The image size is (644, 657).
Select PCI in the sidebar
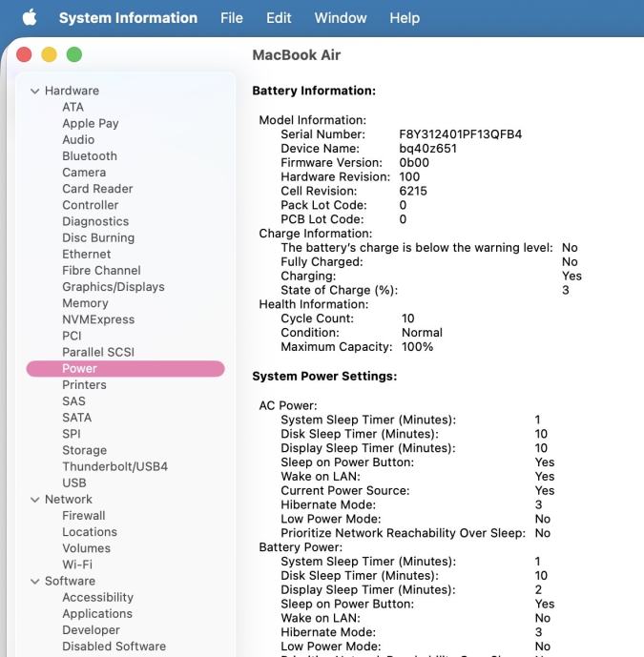click(73, 336)
